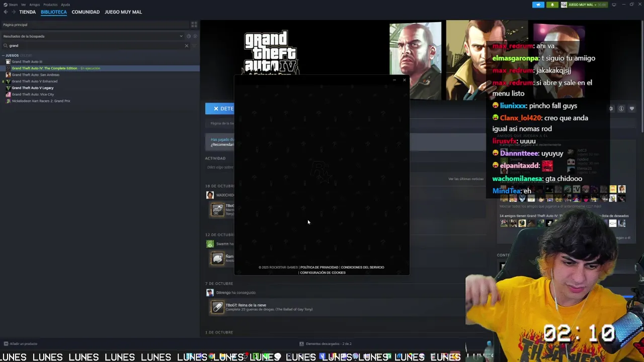This screenshot has width=644, height=362.
Task: Open the JUEGO MUY MAL account dropdown
Action: click(585, 5)
